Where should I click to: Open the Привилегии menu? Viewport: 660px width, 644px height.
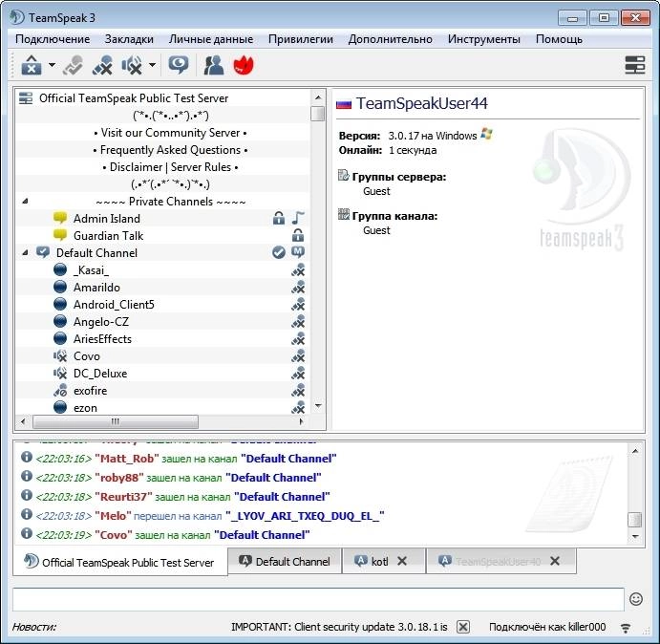click(x=301, y=39)
